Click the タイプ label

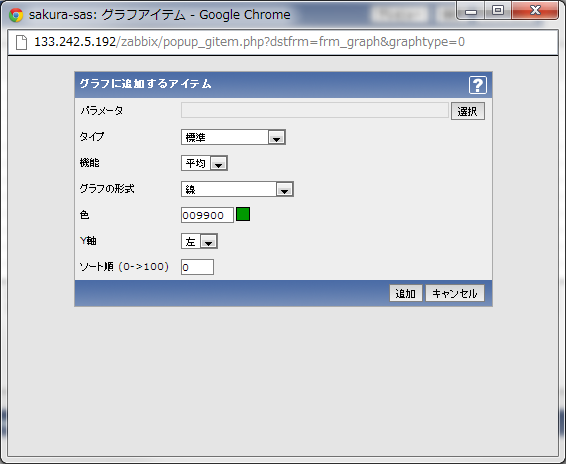[x=92, y=136]
